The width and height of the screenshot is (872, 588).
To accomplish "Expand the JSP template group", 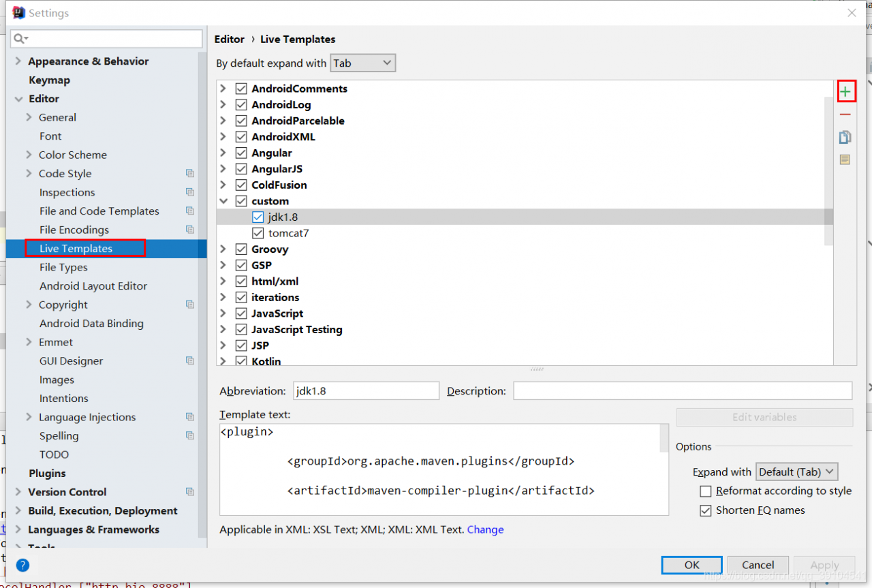I will [x=223, y=345].
